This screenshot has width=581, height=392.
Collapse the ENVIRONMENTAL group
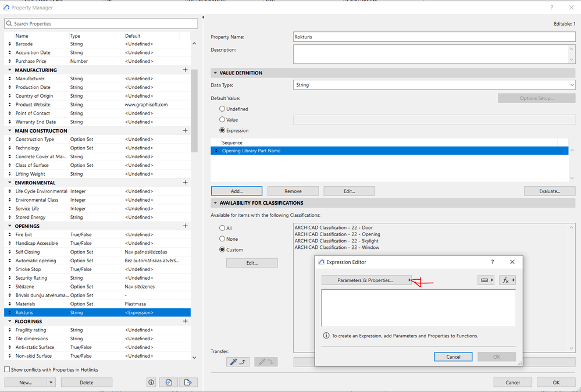[x=10, y=182]
